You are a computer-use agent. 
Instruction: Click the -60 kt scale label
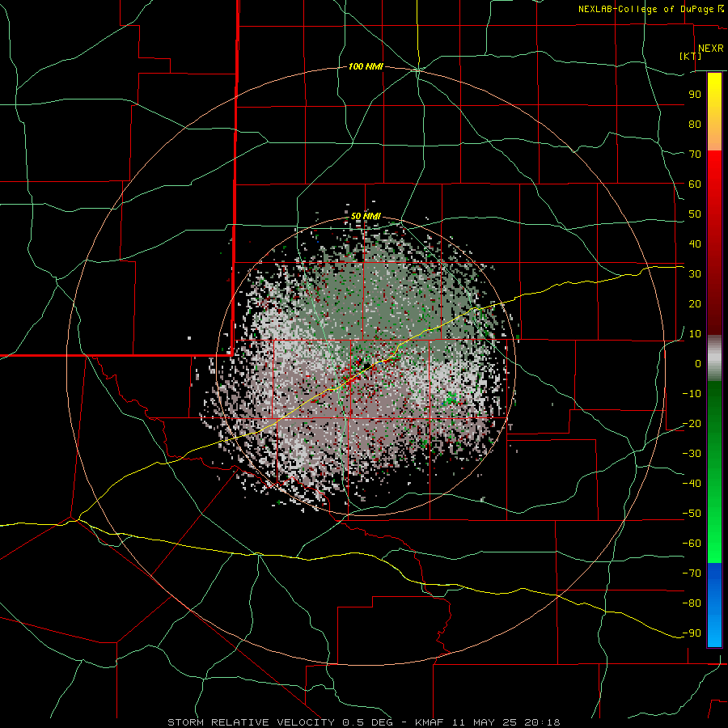point(692,544)
